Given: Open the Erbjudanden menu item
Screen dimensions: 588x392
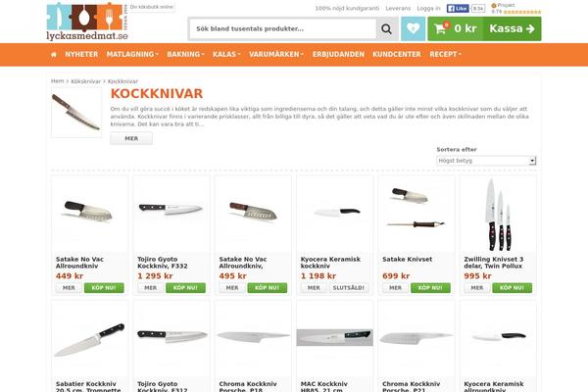Looking at the screenshot, I should (x=338, y=55).
